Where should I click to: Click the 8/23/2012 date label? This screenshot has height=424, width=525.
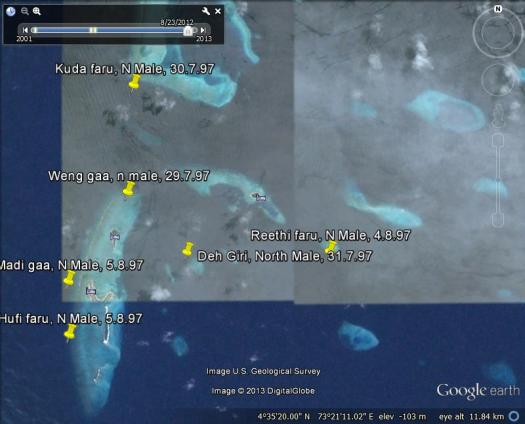[177, 22]
